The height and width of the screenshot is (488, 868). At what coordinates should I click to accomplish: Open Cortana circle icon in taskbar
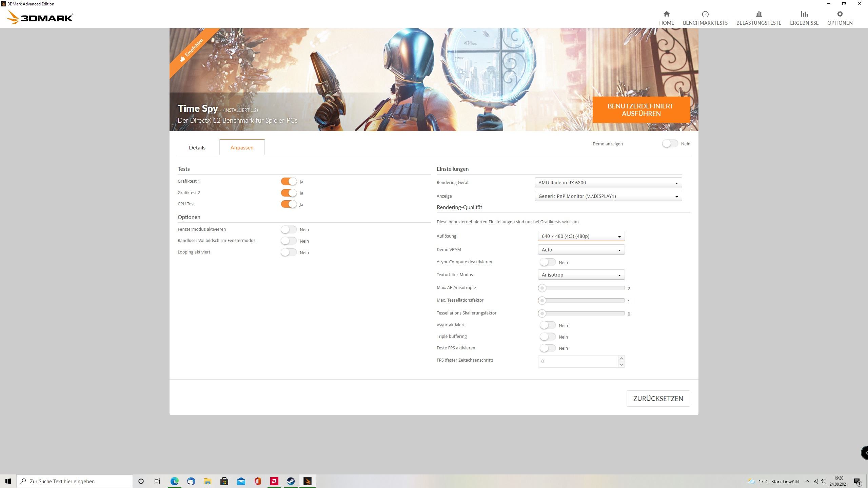point(141,481)
